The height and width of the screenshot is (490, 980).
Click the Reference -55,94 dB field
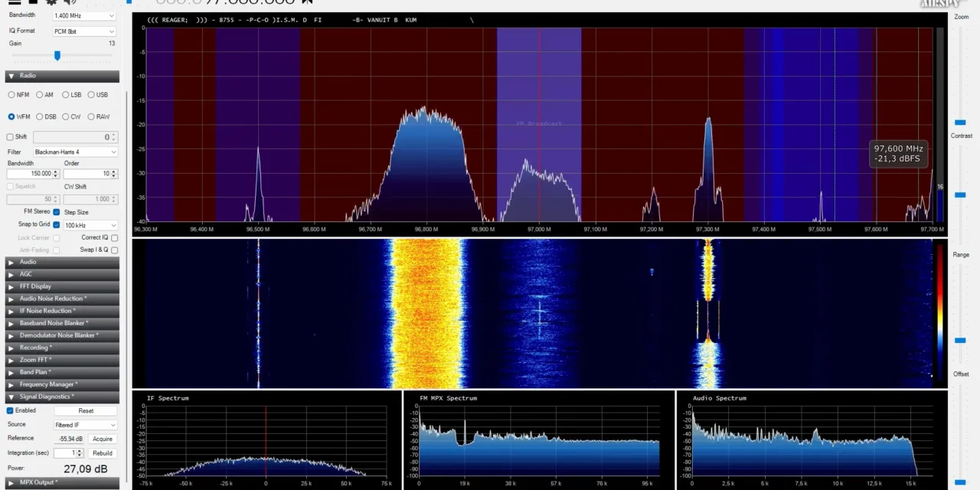pyautogui.click(x=69, y=439)
